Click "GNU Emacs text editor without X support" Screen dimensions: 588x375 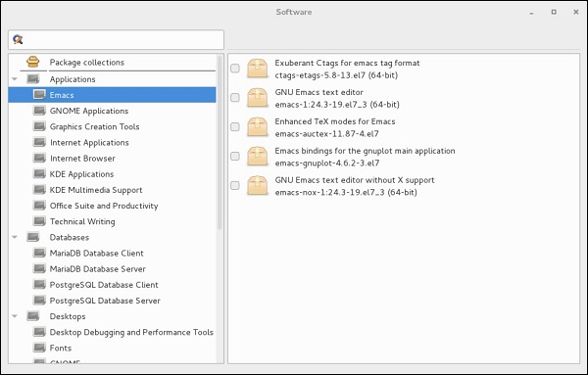point(355,180)
